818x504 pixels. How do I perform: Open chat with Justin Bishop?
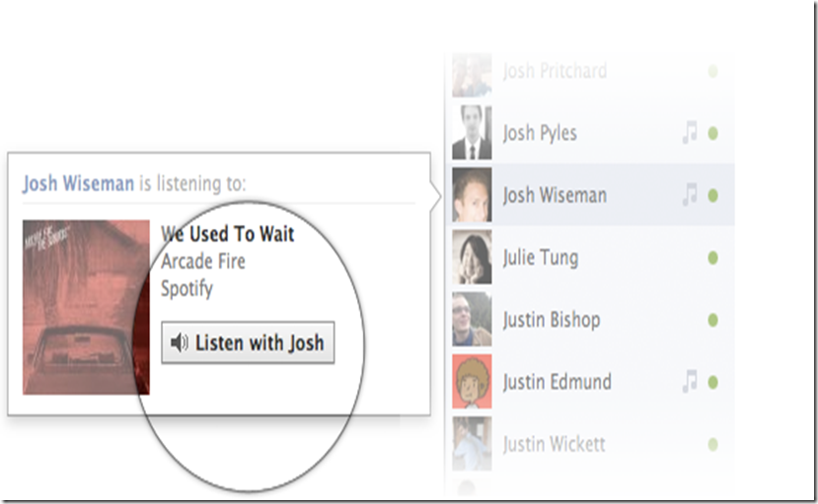pyautogui.click(x=593, y=320)
